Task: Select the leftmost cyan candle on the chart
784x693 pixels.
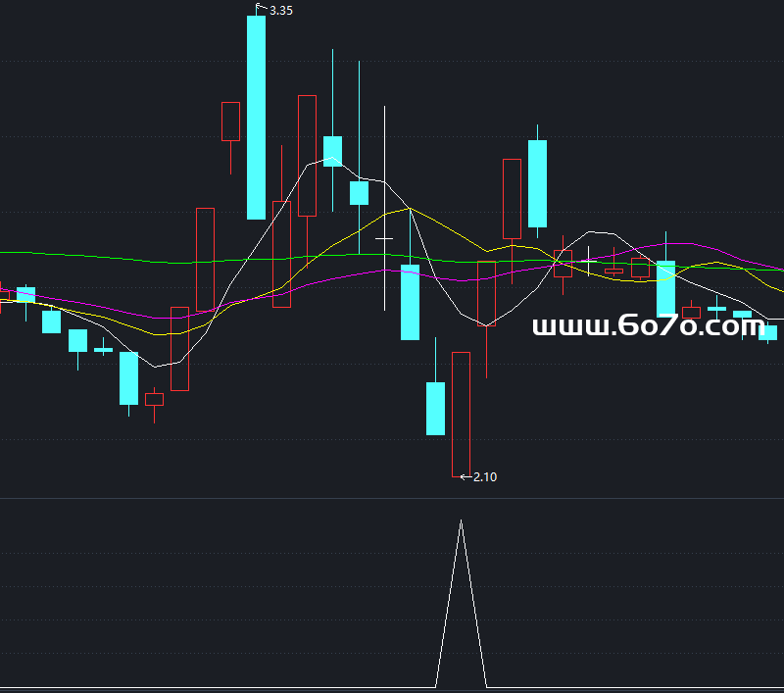Action: point(25,294)
